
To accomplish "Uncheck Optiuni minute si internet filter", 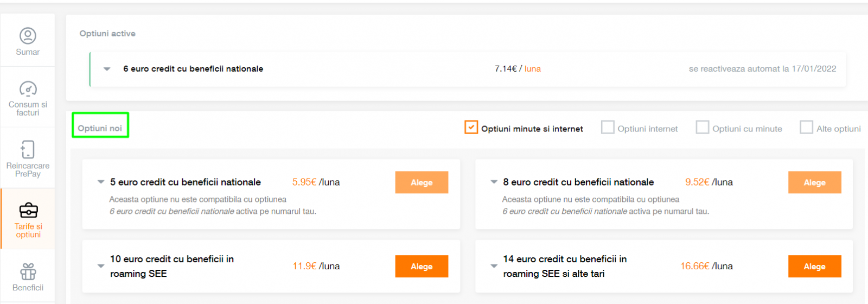I will coord(471,127).
